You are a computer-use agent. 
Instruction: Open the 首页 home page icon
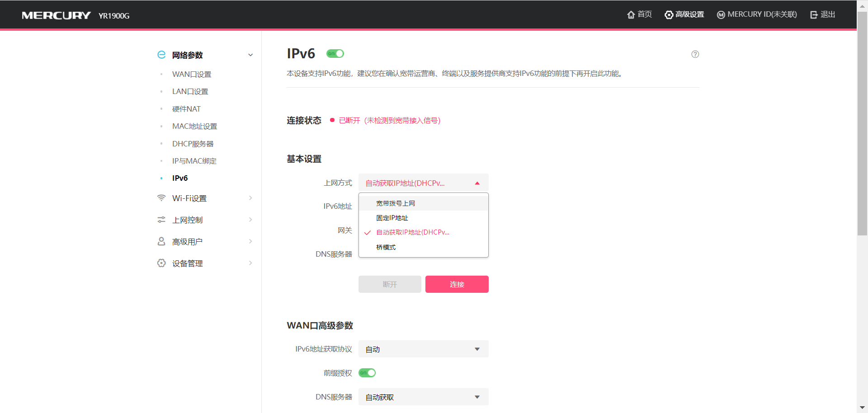coord(632,14)
